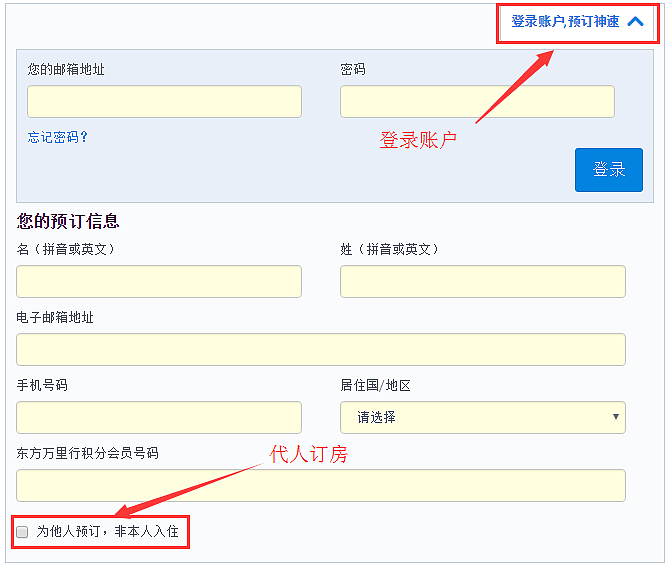Viewport: 669px width, 568px height.
Task: Click the 电子邮箱地址 label text
Action: click(x=55, y=317)
